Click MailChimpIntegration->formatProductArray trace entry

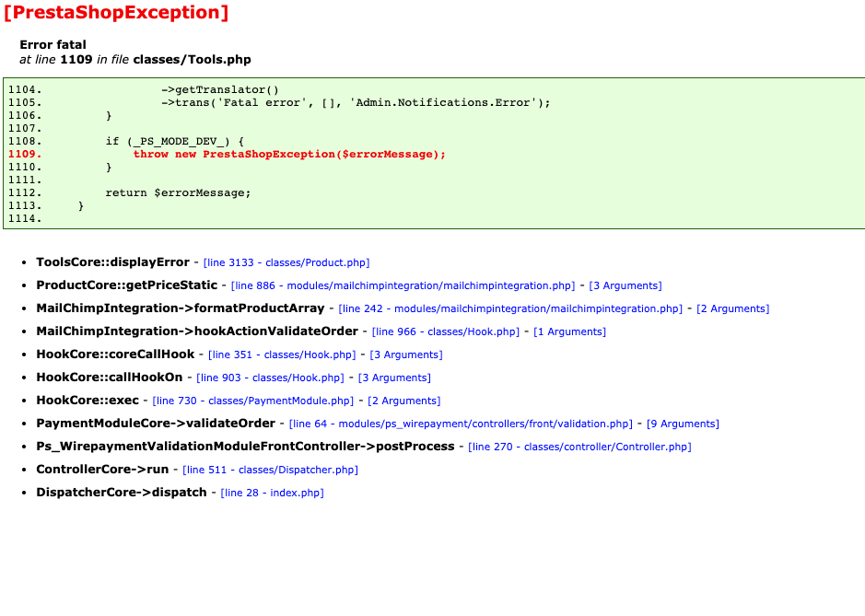(181, 308)
